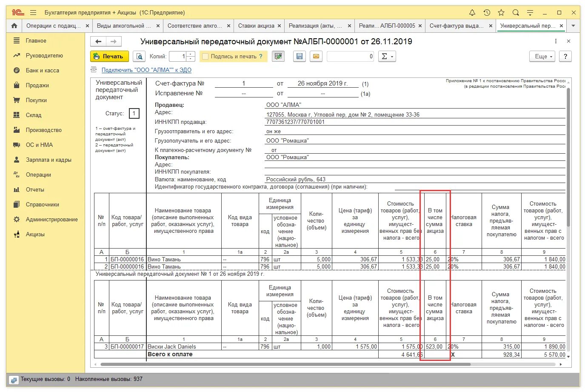
Task: Switch to Операции с подакц... tab
Action: [54, 26]
